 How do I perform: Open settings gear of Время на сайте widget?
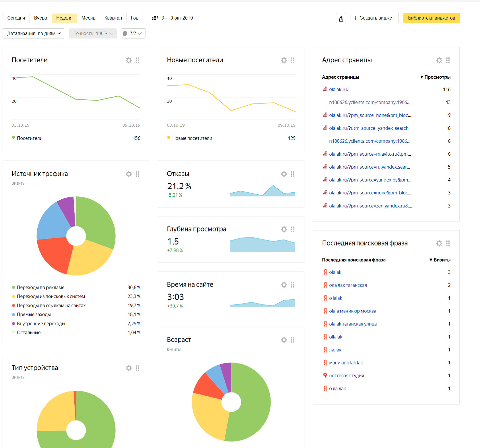[x=284, y=285]
